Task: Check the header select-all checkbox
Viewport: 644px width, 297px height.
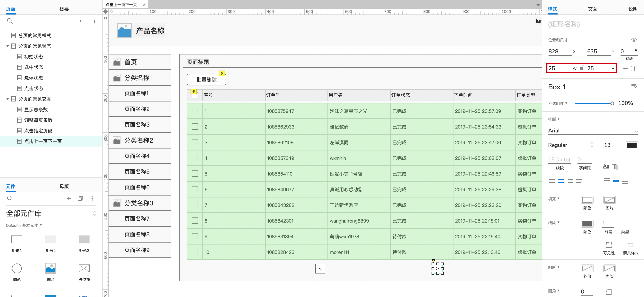Action: 195,95
